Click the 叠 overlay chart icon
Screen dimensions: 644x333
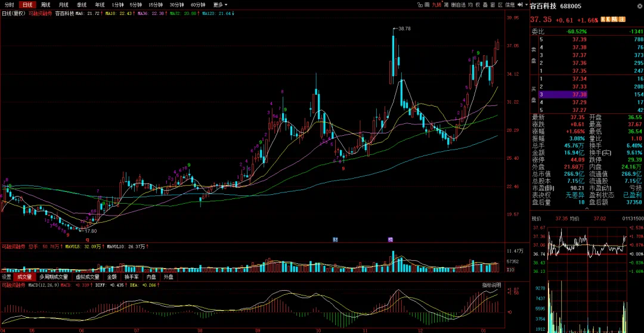coord(485,5)
